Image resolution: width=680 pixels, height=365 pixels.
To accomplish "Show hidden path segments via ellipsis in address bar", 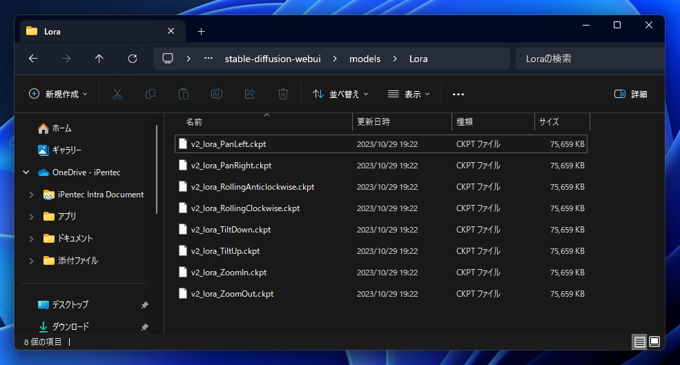I will point(208,59).
